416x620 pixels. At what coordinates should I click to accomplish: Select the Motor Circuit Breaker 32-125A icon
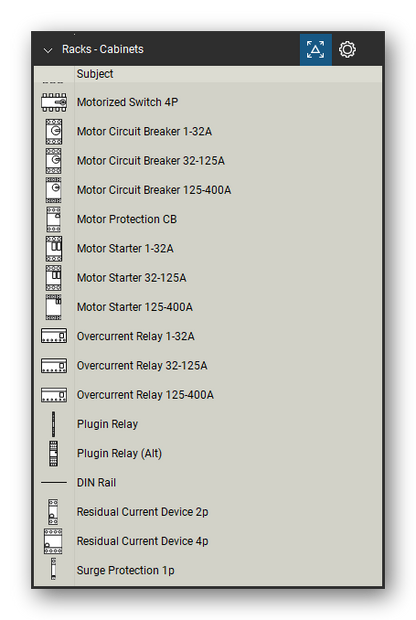tap(54, 161)
